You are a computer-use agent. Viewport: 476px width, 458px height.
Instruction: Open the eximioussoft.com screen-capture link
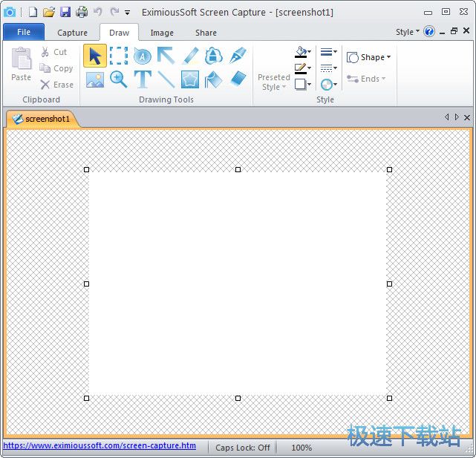pos(100,446)
